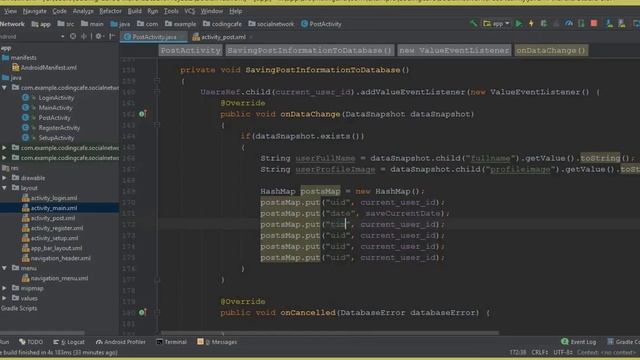The width and height of the screenshot is (640, 360).
Task: Open the Help menu
Action: [235, 11]
